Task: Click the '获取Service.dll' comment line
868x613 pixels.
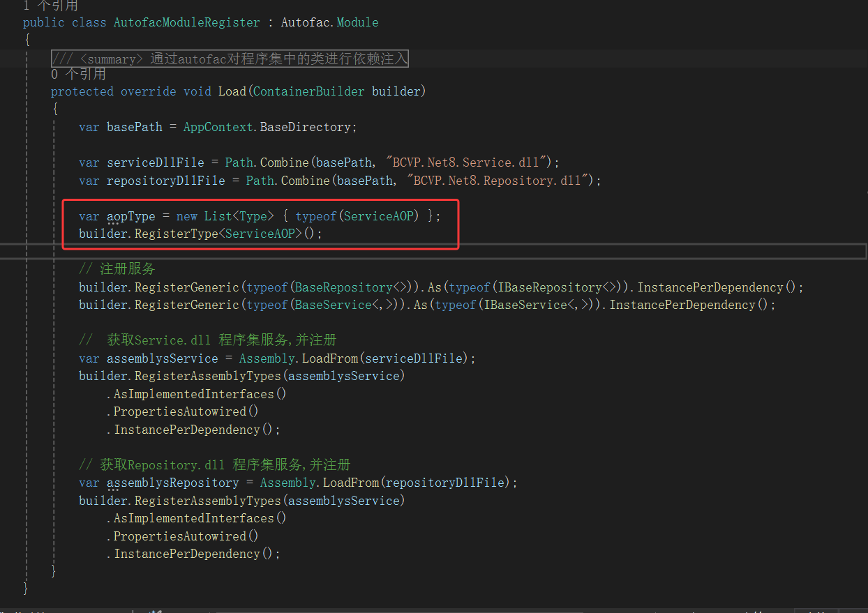Action: tap(208, 340)
